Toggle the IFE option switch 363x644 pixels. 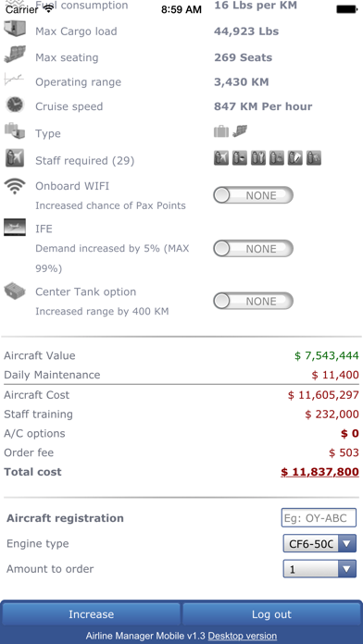point(253,249)
